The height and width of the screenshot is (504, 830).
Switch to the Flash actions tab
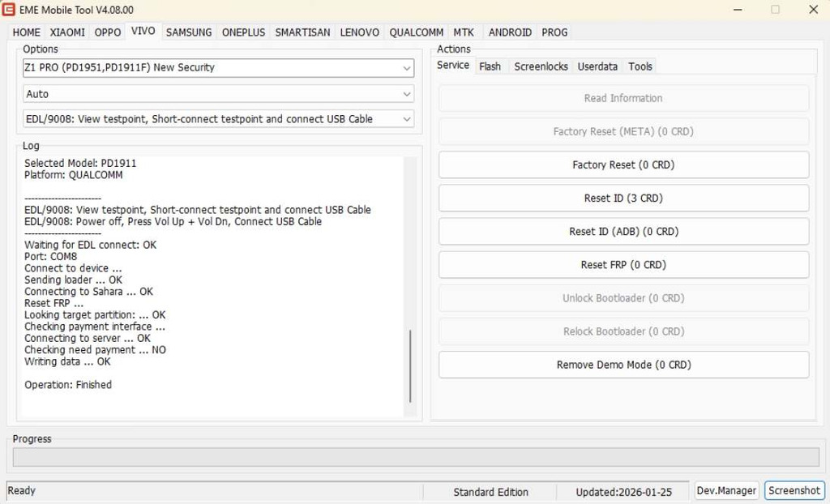(490, 66)
